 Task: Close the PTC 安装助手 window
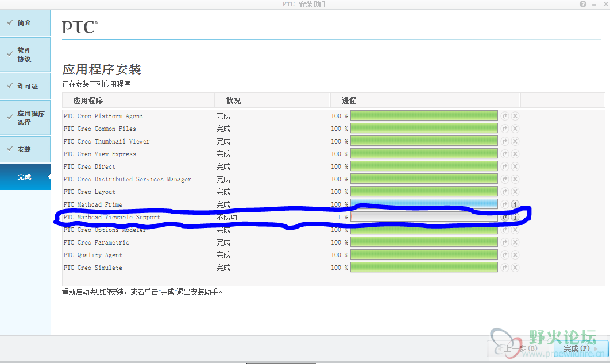(x=606, y=4)
